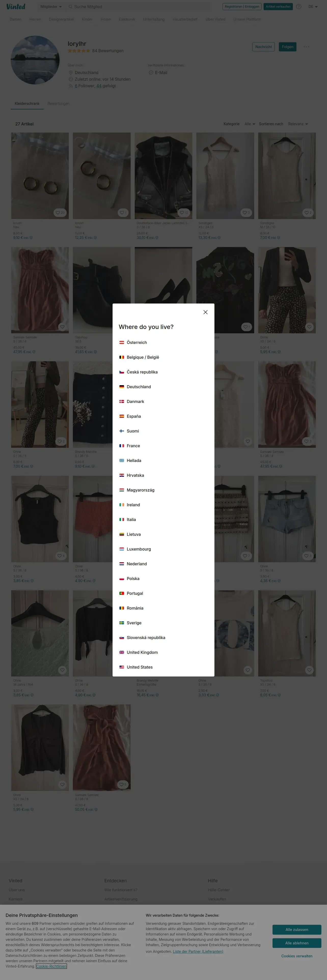Select United Kingdom as your country
Screen dimensions: 327x980
pyautogui.click(x=163, y=652)
